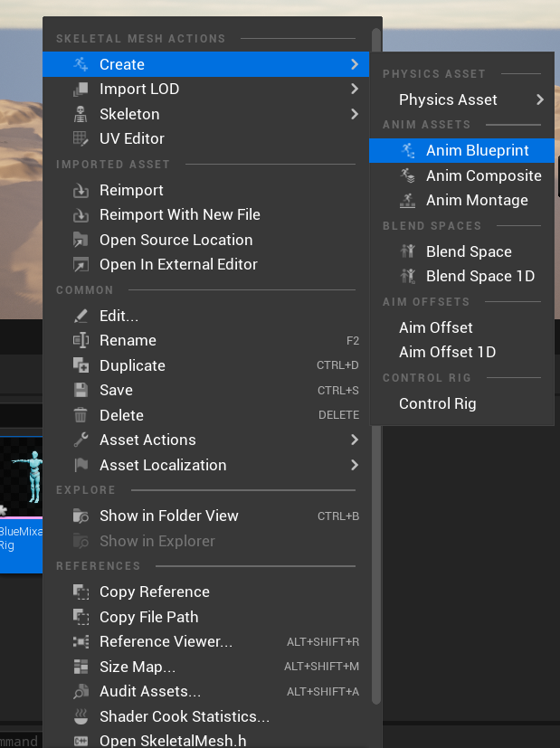560x748 pixels.
Task: Click the floppy disk Save icon
Action: 81,390
